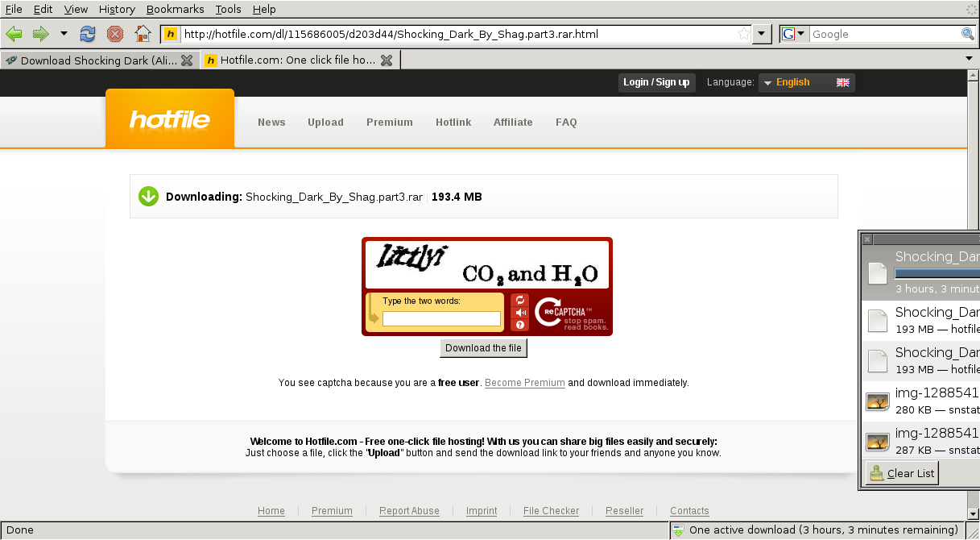Click the reCAPTCHA logo

[571, 313]
